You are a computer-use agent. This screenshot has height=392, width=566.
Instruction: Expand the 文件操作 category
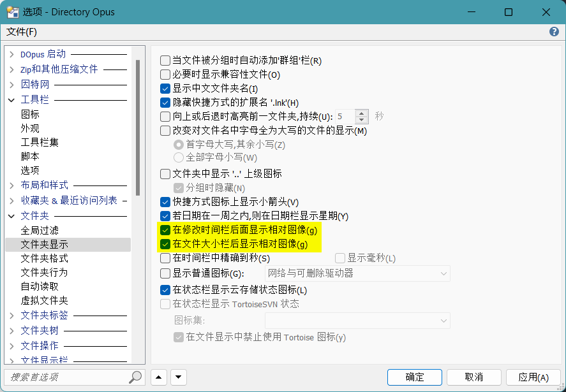point(11,346)
